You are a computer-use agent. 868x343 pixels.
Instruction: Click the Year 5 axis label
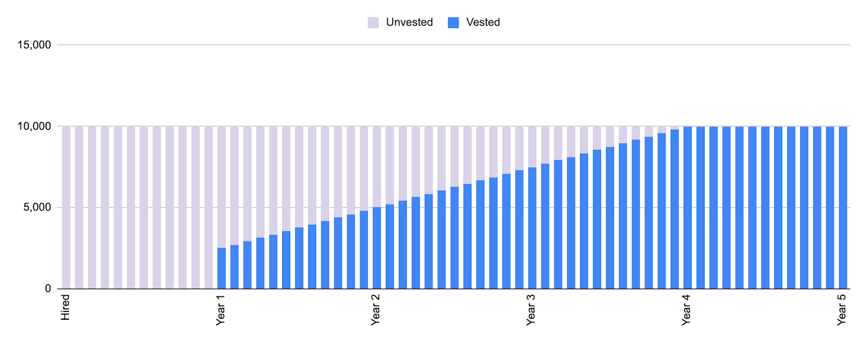pyautogui.click(x=841, y=310)
